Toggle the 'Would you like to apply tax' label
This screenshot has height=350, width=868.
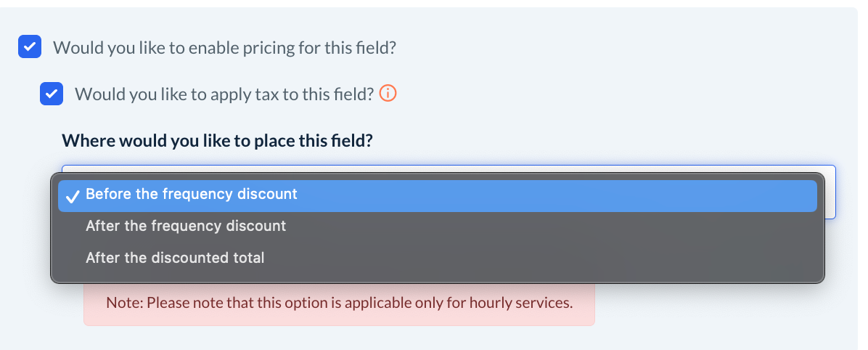[224, 94]
